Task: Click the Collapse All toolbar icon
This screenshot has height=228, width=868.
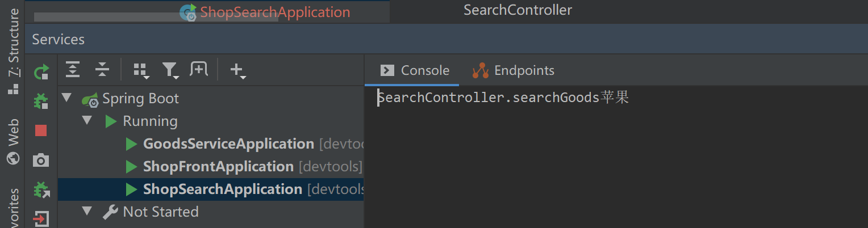Action: coord(102,70)
